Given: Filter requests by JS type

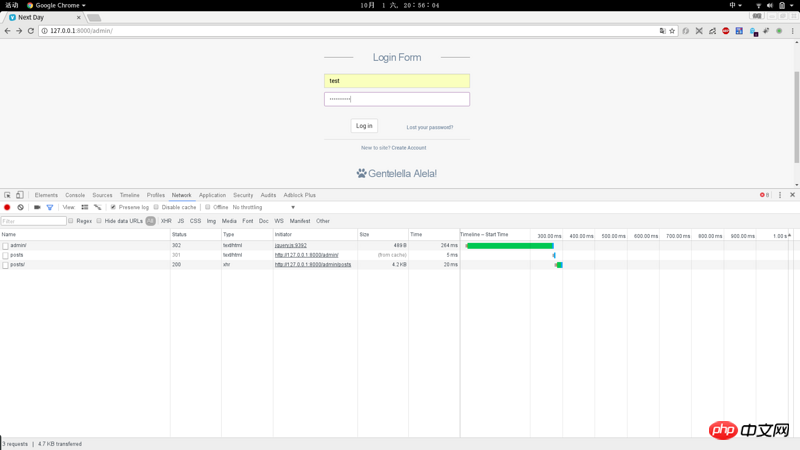Looking at the screenshot, I should (181, 221).
